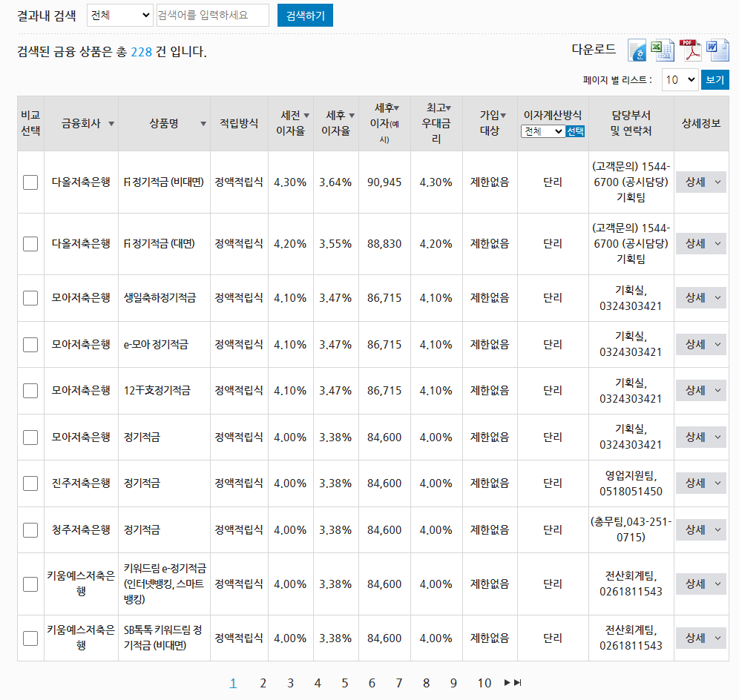
Task: Open 이자계산방식 filter dropdown
Action: 543,131
